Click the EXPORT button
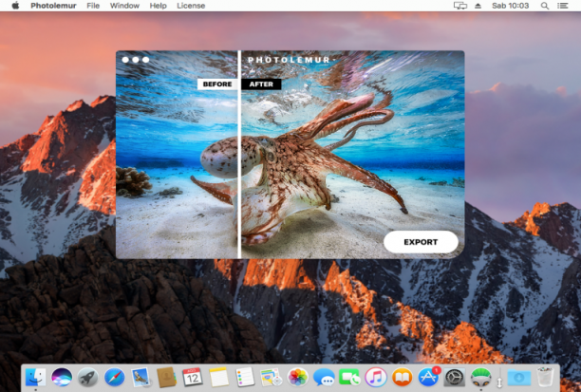Image resolution: width=581 pixels, height=392 pixels. 421,242
